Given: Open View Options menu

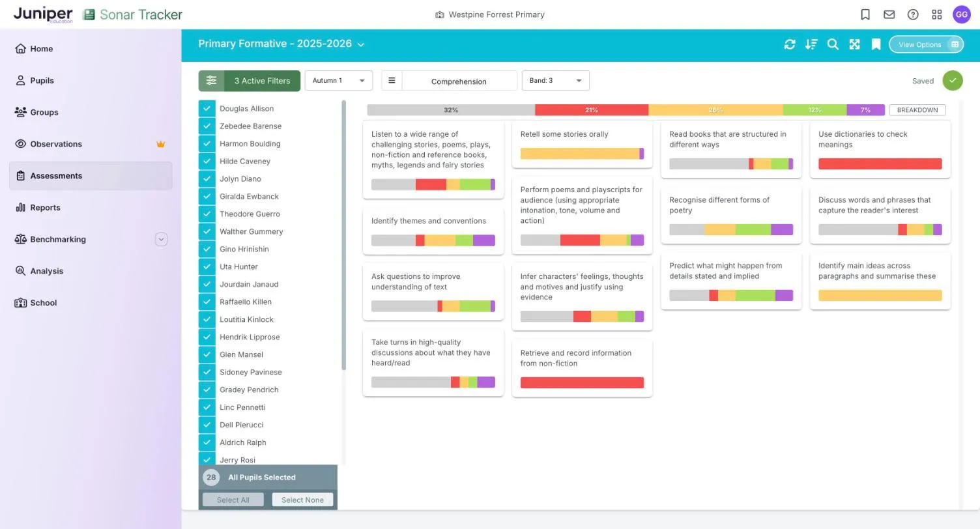Looking at the screenshot, I should (927, 44).
